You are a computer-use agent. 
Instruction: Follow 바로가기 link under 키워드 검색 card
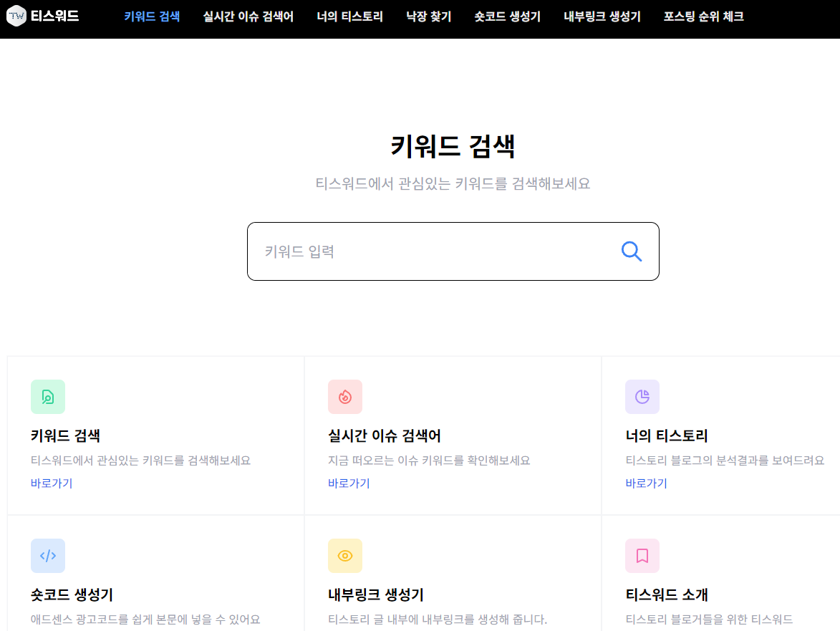tap(52, 483)
